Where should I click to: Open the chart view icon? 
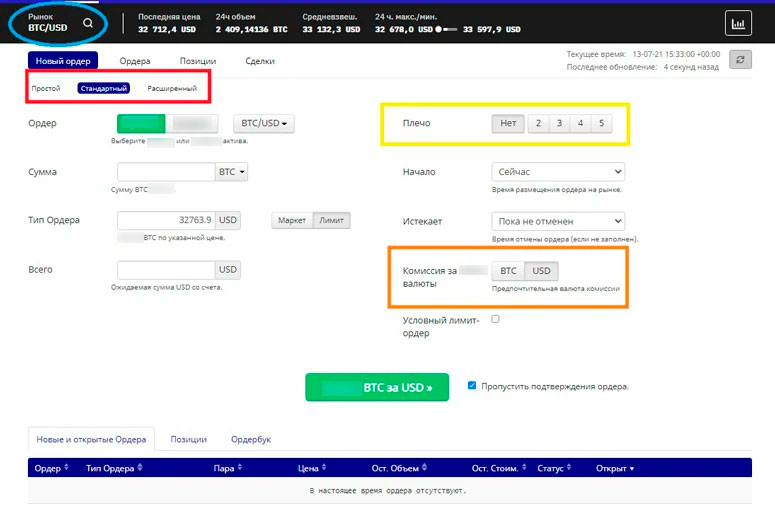738,23
